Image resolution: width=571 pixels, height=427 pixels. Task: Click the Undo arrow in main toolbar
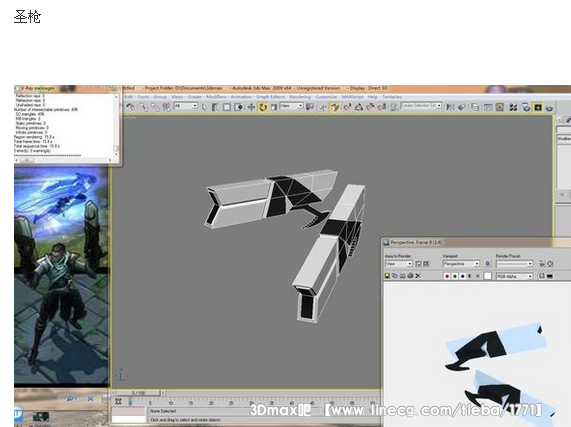click(x=130, y=107)
